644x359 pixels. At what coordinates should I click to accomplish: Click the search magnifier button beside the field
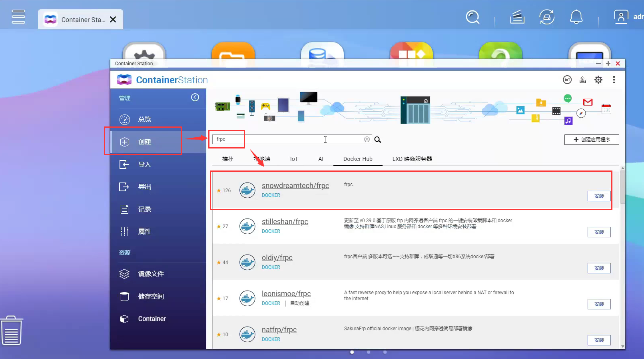point(377,140)
